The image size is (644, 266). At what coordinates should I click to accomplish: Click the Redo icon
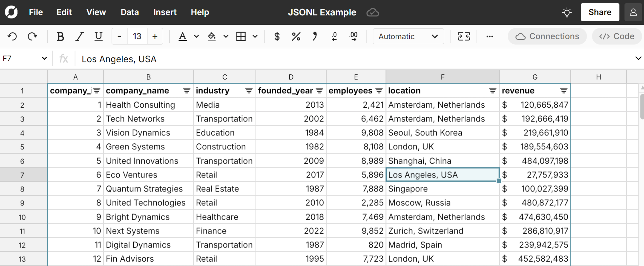coord(32,36)
